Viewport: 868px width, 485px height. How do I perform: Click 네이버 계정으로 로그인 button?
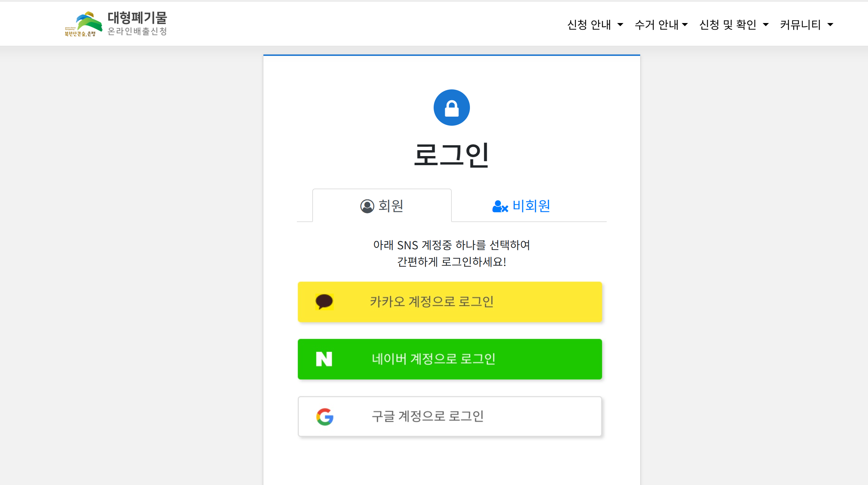(x=450, y=359)
